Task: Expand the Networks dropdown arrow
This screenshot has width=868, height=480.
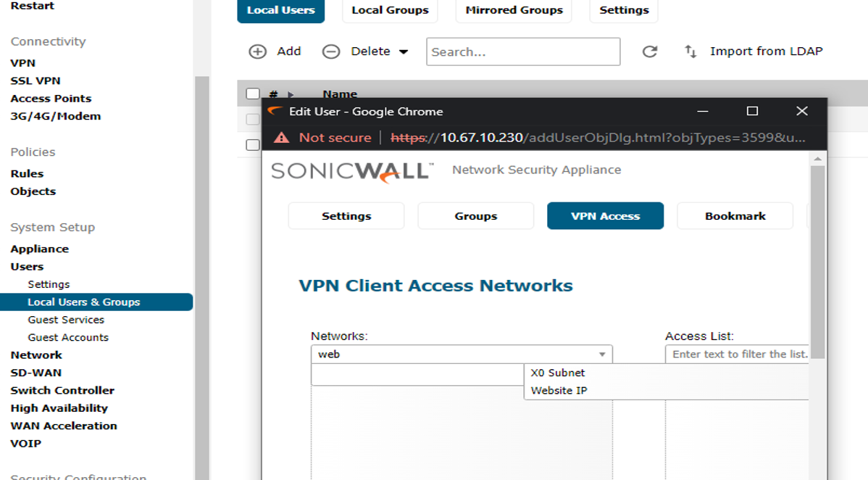Action: [x=602, y=355]
